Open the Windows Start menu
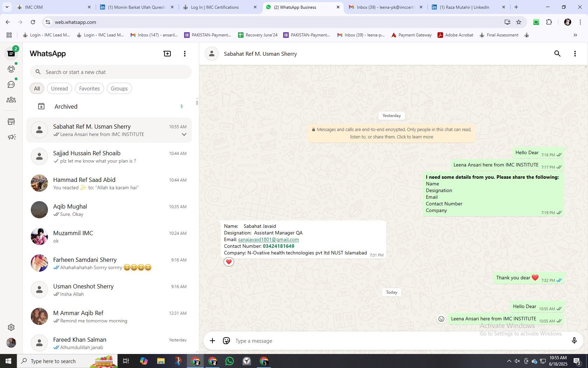This screenshot has width=588, height=368. click(8, 361)
